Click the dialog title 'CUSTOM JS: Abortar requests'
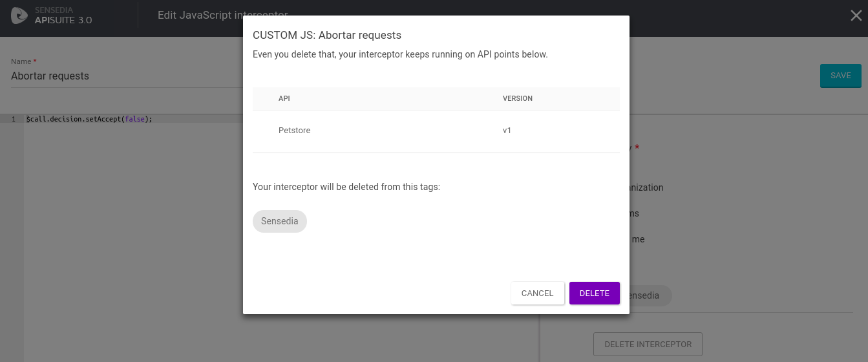Image resolution: width=868 pixels, height=362 pixels. [327, 35]
